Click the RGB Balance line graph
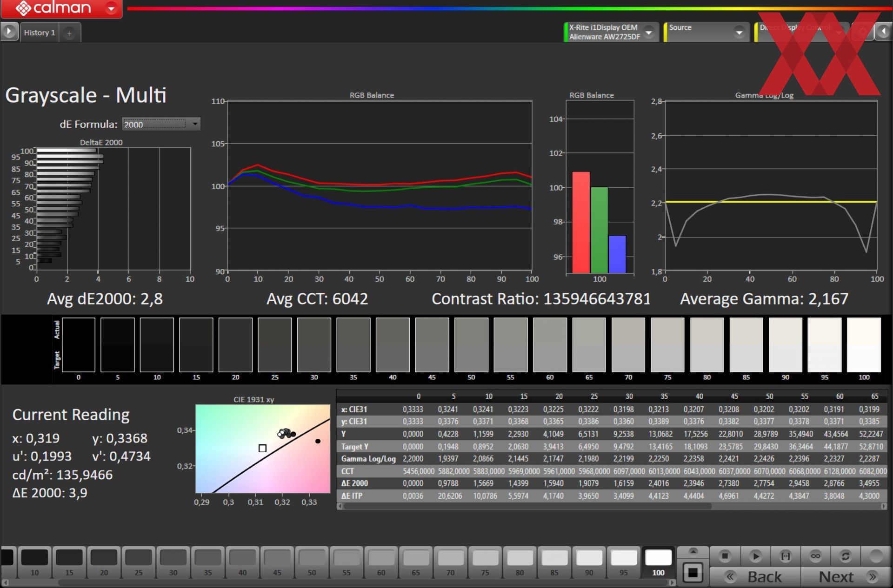 [x=380, y=185]
